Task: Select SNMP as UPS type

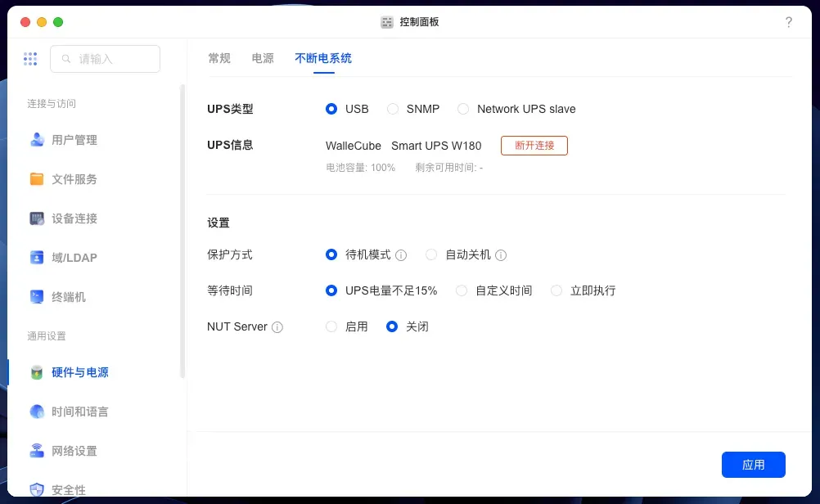Action: [x=393, y=109]
